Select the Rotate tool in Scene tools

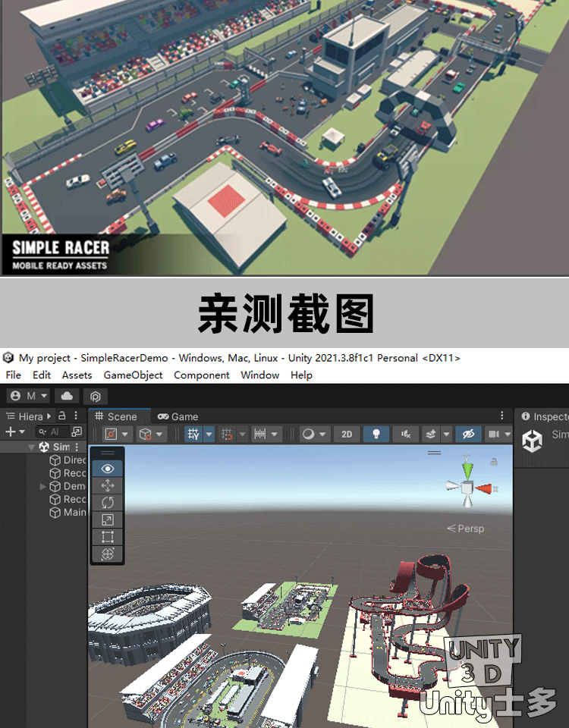click(x=107, y=503)
